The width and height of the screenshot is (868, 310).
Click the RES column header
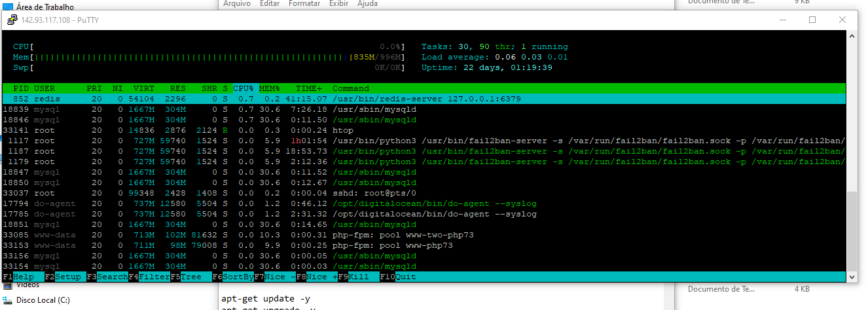[178, 88]
